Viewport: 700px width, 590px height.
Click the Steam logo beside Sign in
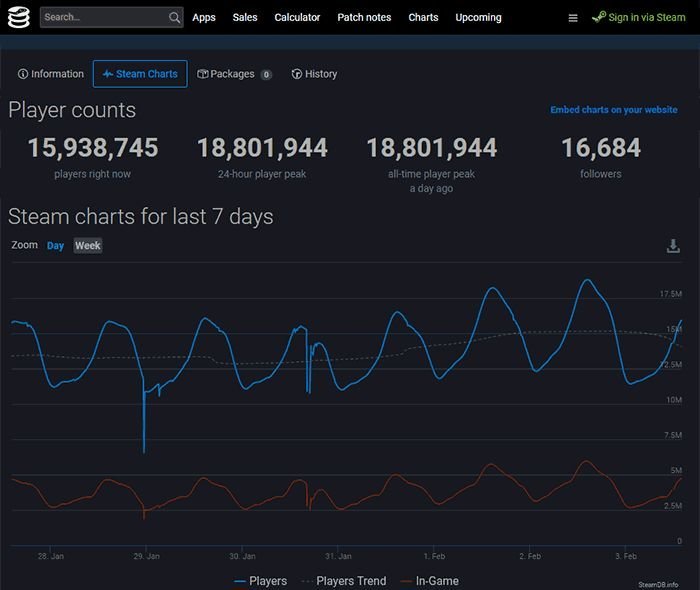(599, 17)
